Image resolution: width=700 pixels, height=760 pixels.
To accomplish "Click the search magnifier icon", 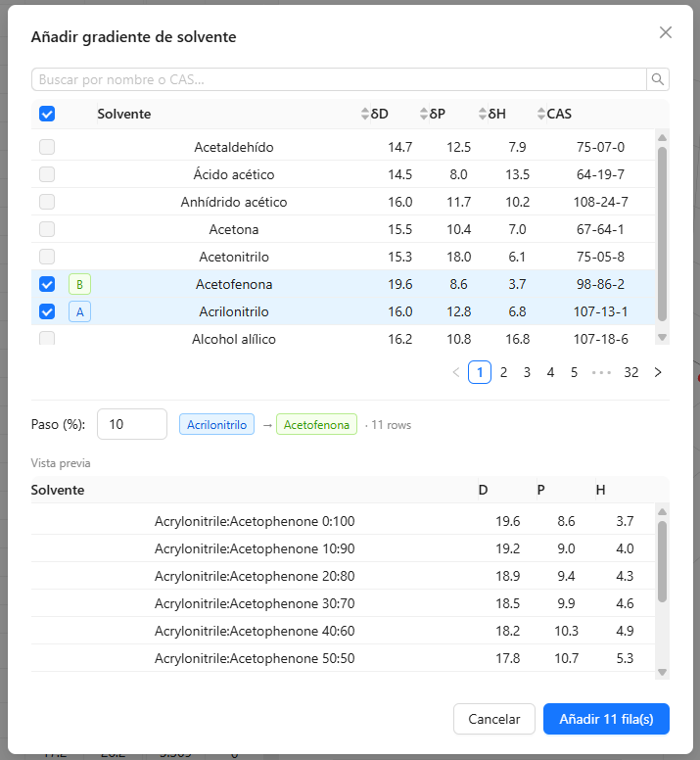I will click(x=657, y=79).
